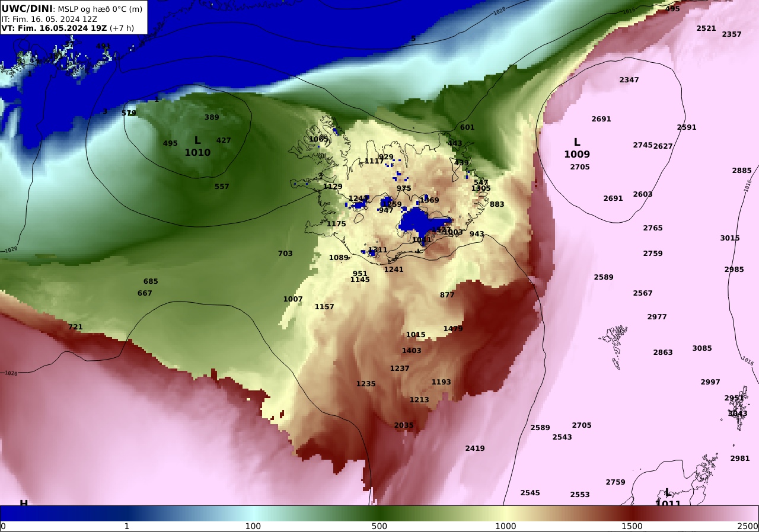This screenshot has width=759, height=532.
Task: Click the value 1193 on the map
Action: pos(441,382)
